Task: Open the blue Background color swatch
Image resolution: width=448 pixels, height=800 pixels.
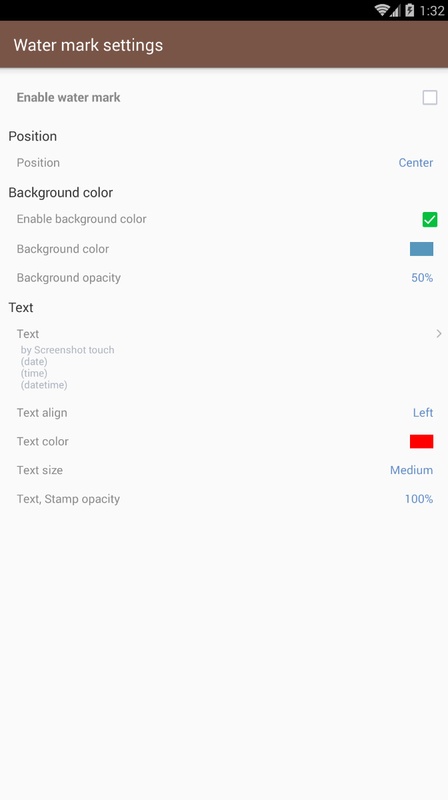Action: coord(421,249)
